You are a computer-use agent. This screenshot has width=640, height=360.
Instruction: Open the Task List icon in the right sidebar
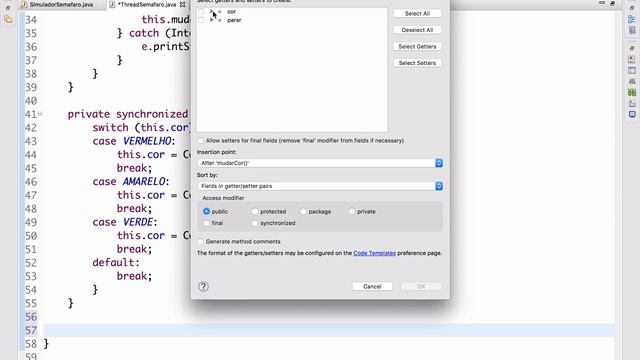[x=632, y=30]
